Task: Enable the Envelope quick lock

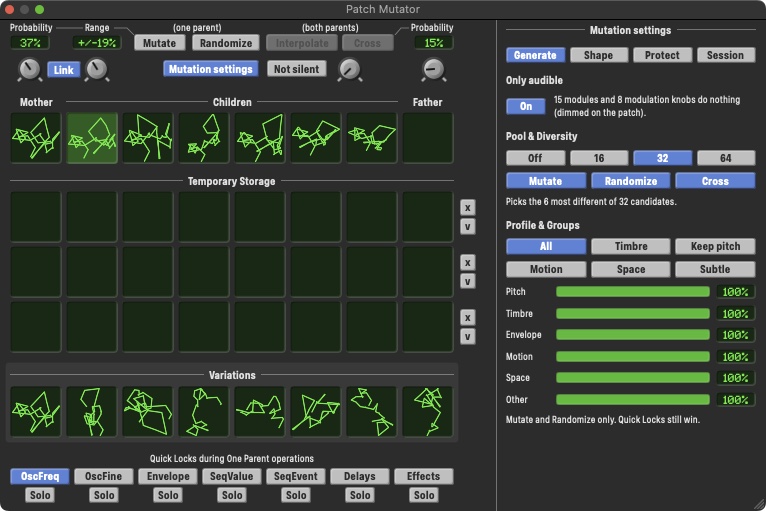Action: (168, 476)
